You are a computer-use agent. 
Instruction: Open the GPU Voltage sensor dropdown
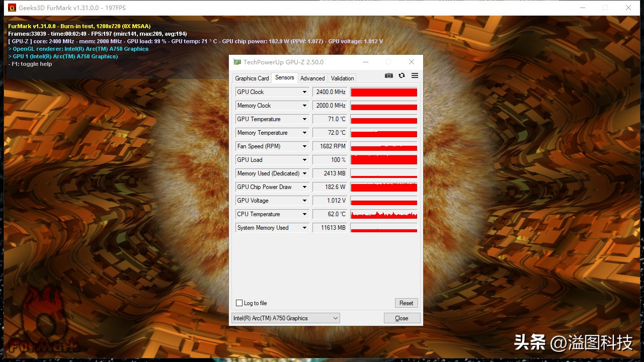[304, 201]
